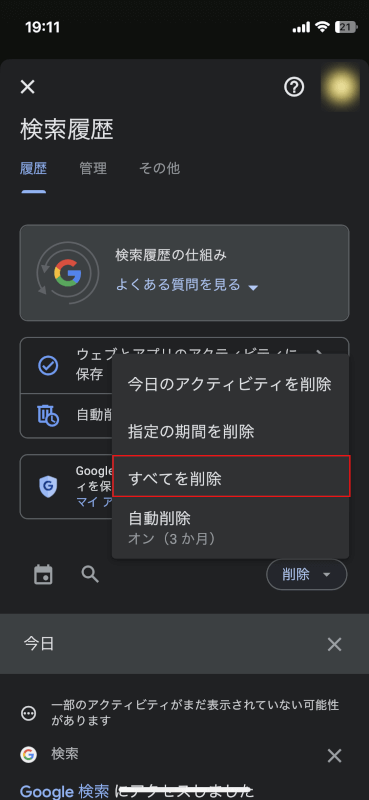Tap the blurred profile avatar

click(340, 87)
